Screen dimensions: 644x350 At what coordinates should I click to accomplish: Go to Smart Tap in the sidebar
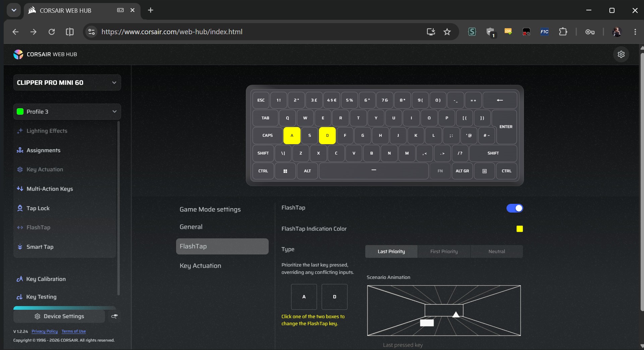click(x=40, y=247)
